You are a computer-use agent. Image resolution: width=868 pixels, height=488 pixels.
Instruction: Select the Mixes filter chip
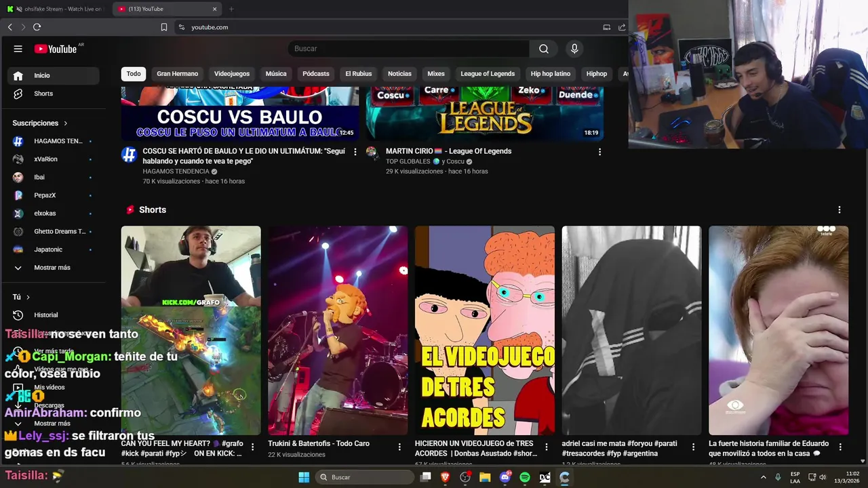pos(436,74)
